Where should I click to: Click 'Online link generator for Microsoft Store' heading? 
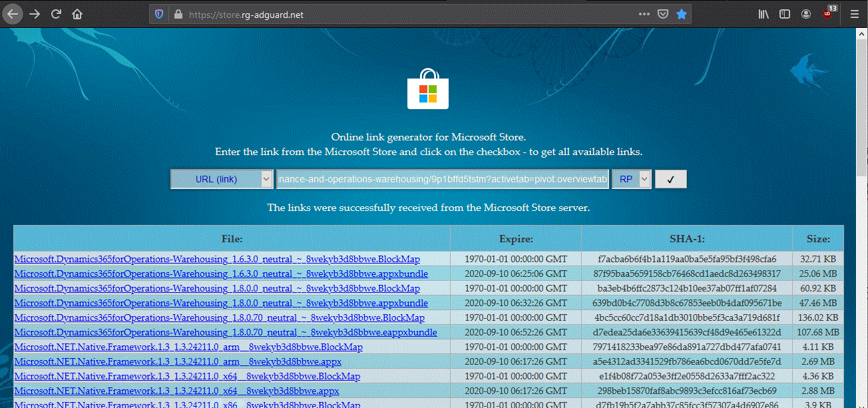click(429, 137)
